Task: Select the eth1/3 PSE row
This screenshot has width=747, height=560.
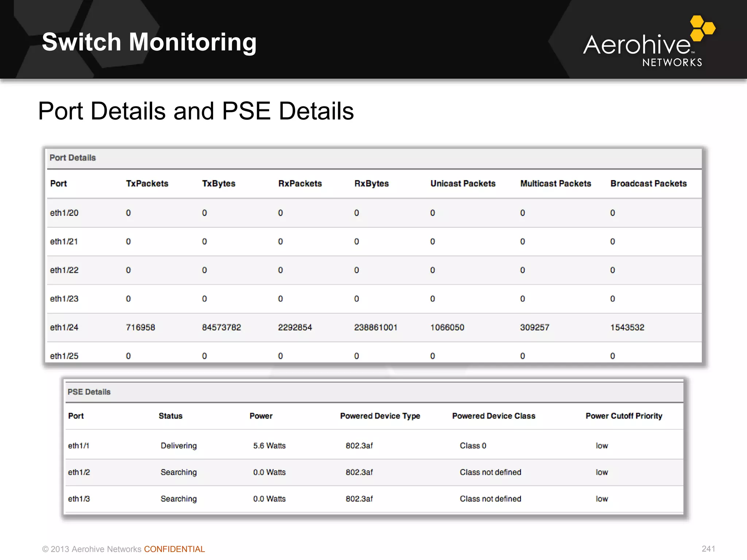Action: coord(374,499)
